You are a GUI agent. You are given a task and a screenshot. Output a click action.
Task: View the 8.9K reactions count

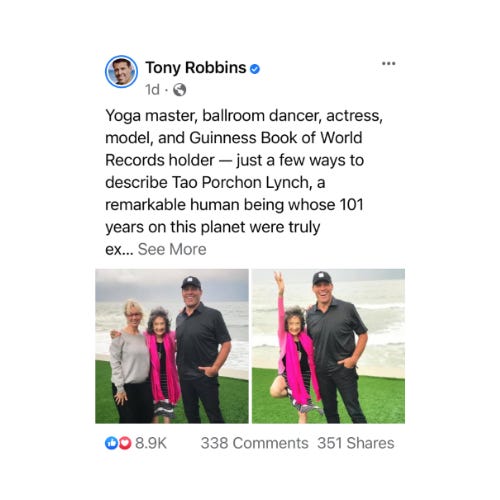151,443
